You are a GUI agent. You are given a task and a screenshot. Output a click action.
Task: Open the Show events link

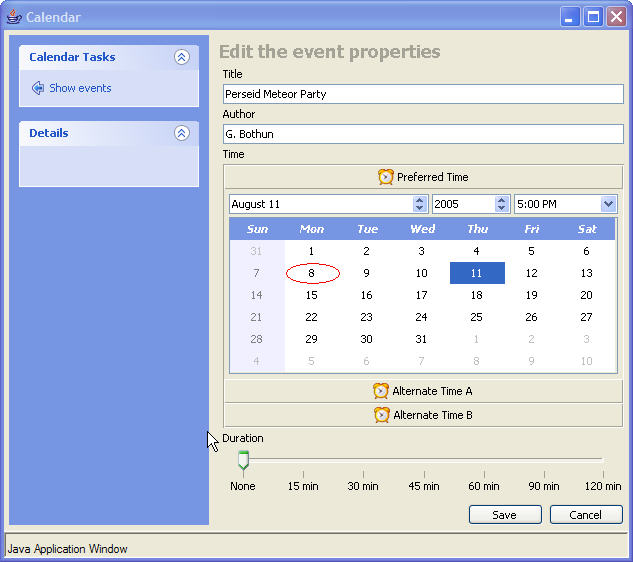(x=80, y=88)
